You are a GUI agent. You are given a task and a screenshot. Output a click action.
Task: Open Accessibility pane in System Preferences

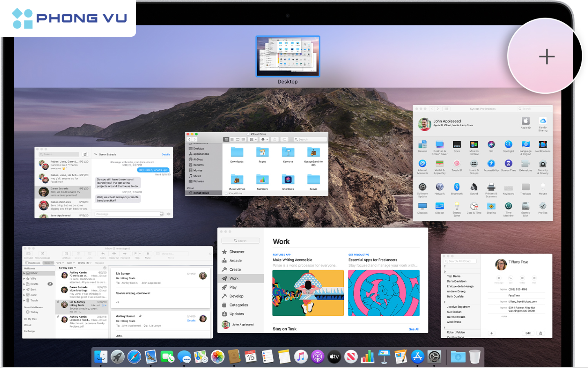point(491,165)
